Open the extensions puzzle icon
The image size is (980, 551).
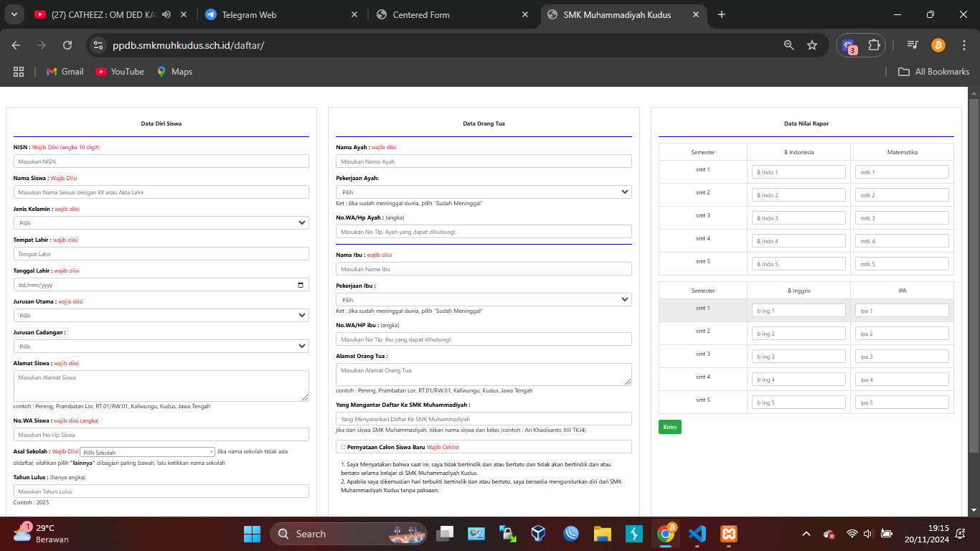pos(874,45)
